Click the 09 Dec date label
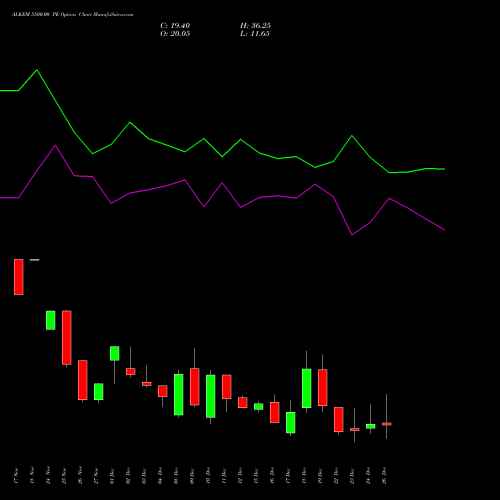This screenshot has height=500, width=500. click(x=192, y=476)
